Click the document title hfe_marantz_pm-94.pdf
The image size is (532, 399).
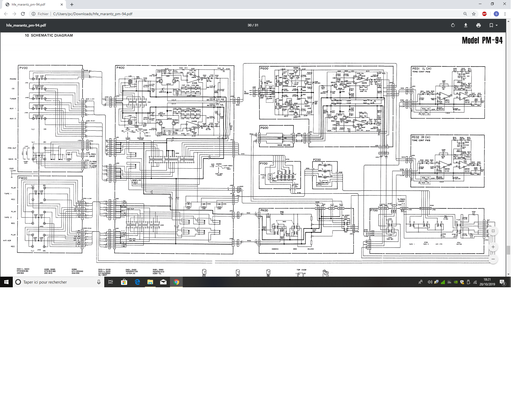(26, 25)
